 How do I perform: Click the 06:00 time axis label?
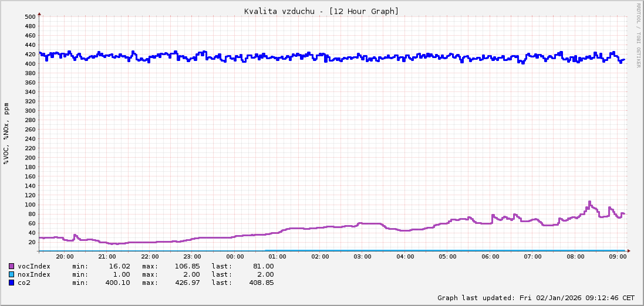[x=490, y=257]
